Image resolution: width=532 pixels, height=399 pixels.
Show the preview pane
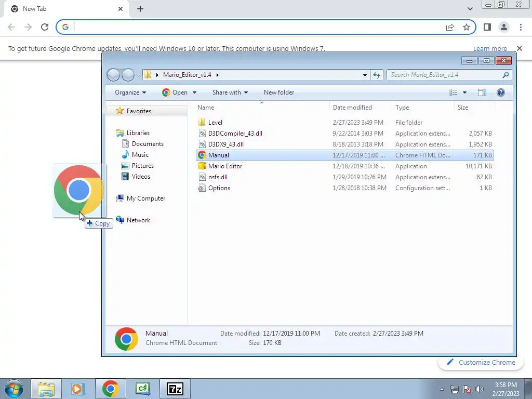point(482,92)
